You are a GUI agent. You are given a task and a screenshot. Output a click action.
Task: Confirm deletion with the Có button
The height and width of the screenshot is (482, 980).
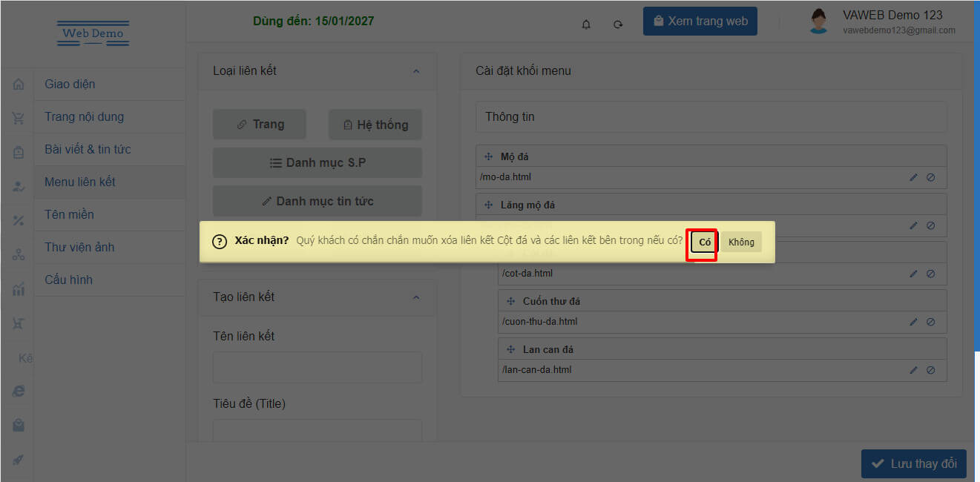point(704,242)
